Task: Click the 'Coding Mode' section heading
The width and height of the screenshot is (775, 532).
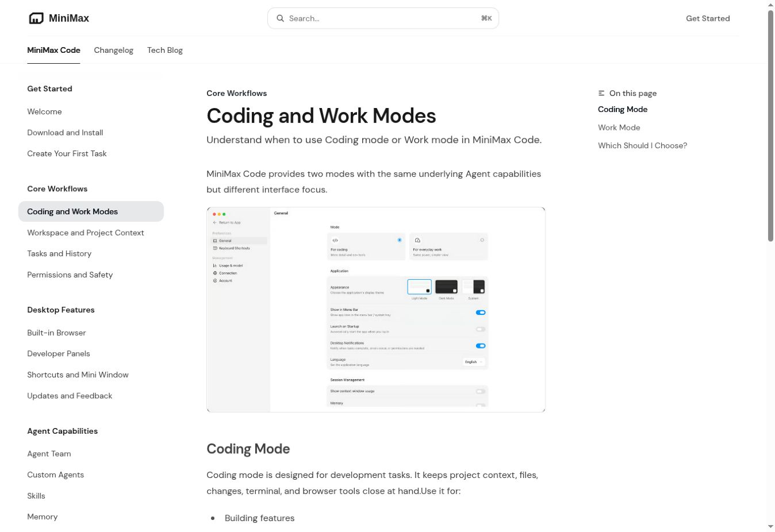Action: click(x=248, y=449)
